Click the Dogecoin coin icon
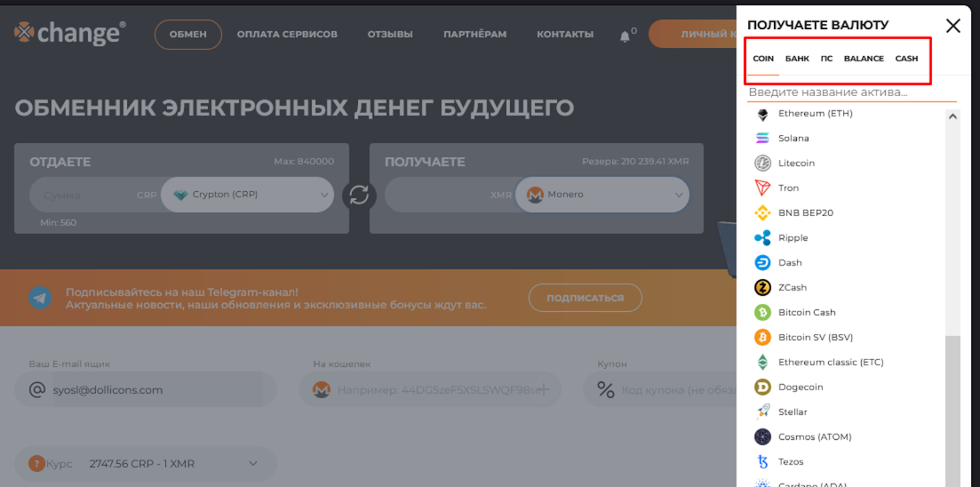980x487 pixels. [763, 387]
